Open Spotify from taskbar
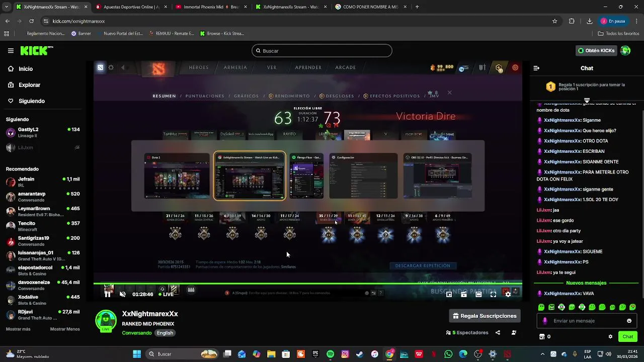 tap(330, 354)
